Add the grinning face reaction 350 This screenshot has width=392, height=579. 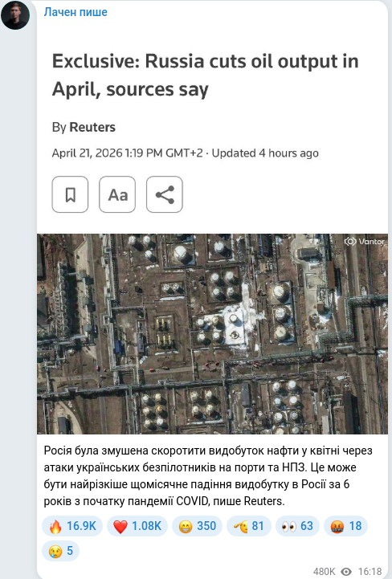(197, 526)
